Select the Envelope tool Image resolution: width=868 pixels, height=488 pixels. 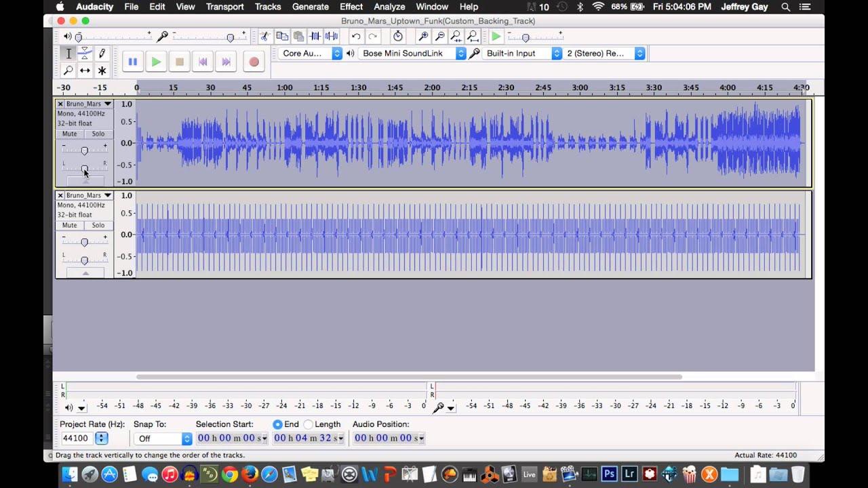[85, 54]
